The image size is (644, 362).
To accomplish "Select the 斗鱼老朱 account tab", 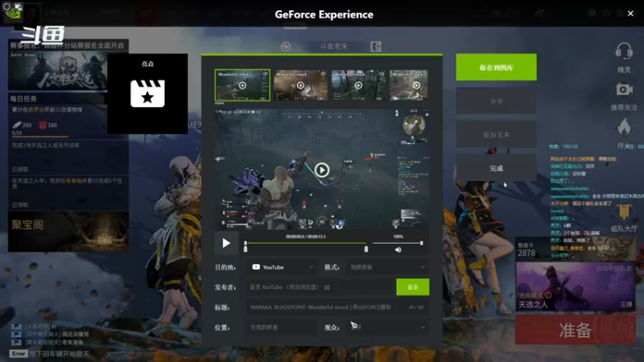I will 333,47.
